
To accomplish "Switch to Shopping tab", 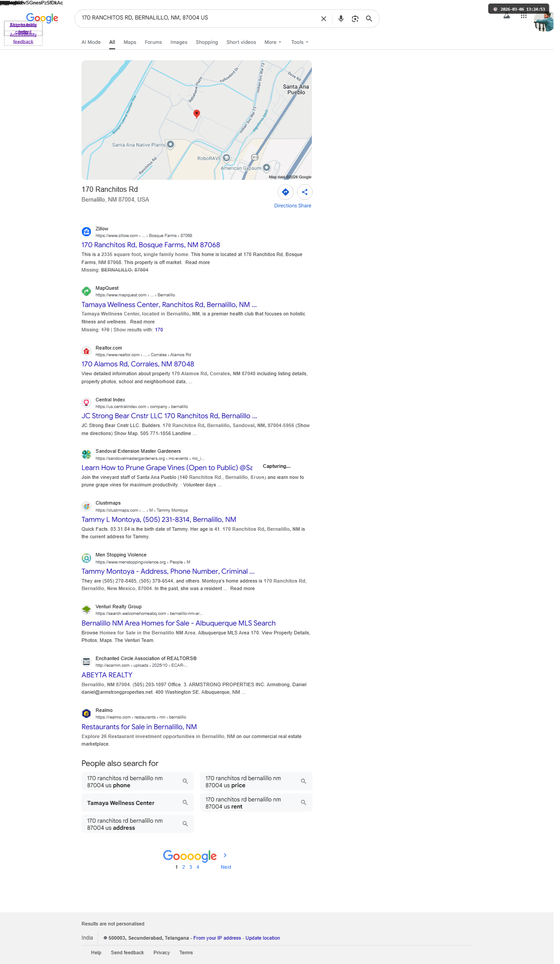I will click(x=207, y=42).
